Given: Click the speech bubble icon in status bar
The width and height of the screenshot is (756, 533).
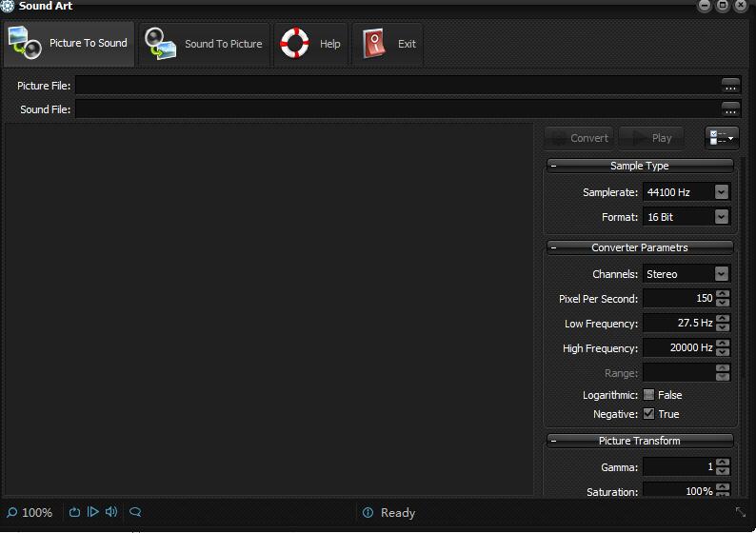Looking at the screenshot, I should tap(135, 512).
